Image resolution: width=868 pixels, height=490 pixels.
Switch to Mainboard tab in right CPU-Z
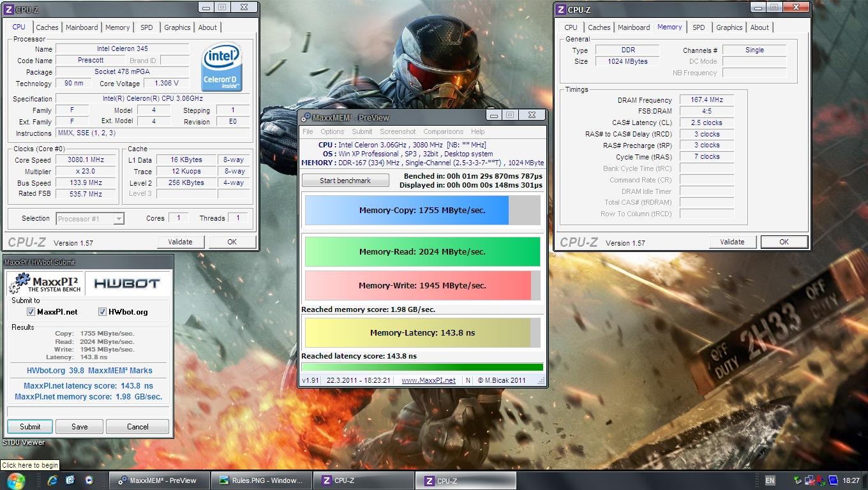click(x=634, y=27)
